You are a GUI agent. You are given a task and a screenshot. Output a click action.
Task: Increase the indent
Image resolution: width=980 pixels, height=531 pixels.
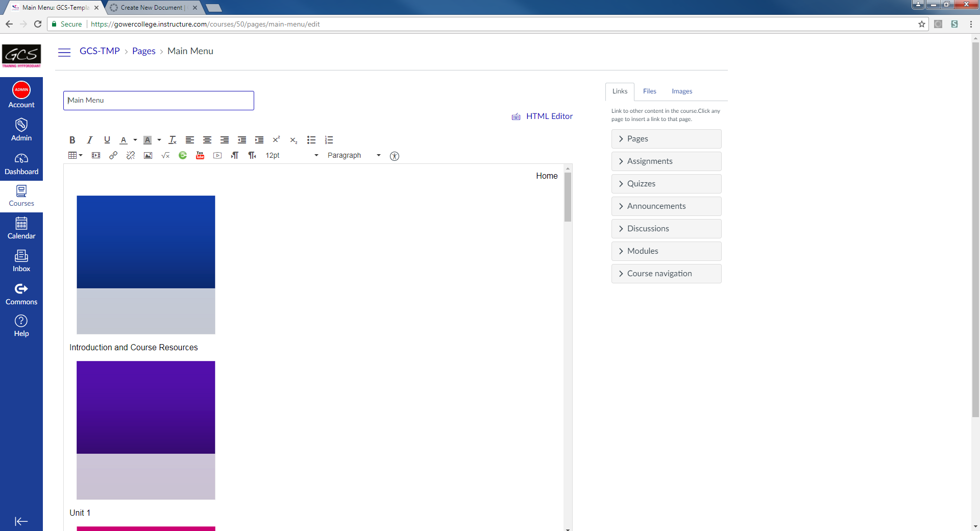pyautogui.click(x=259, y=140)
